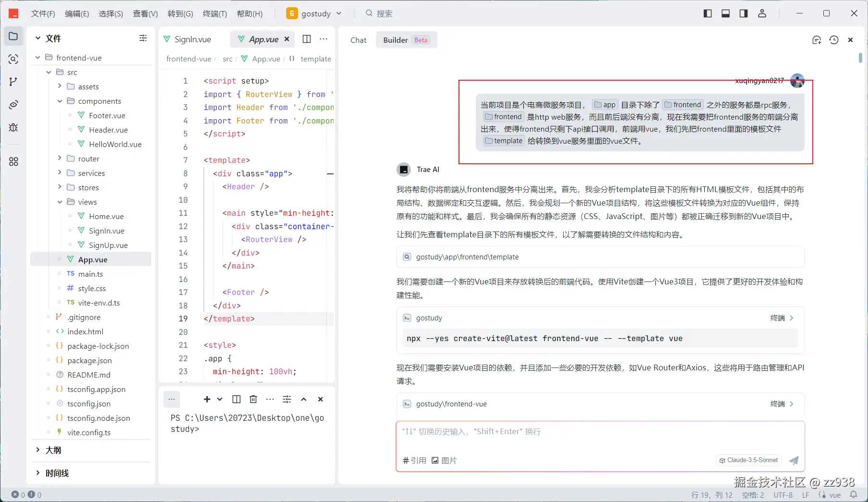
Task: Toggle the bottom panel layout button
Action: coord(725,13)
